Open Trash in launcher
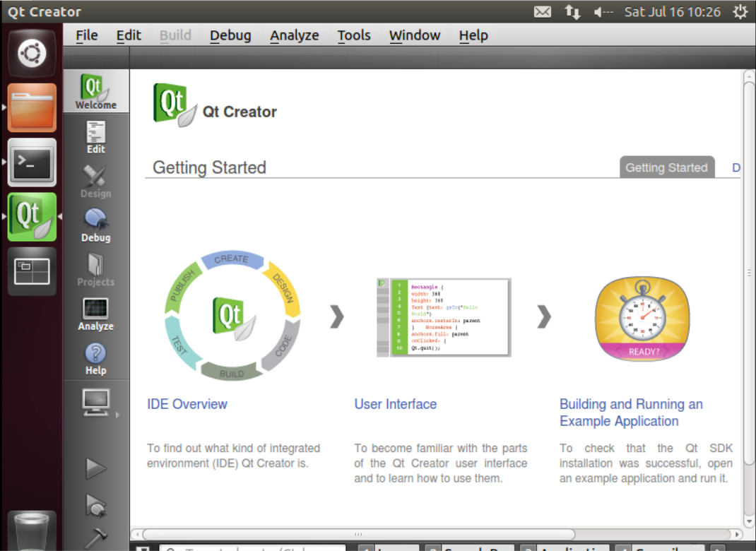 [x=32, y=531]
